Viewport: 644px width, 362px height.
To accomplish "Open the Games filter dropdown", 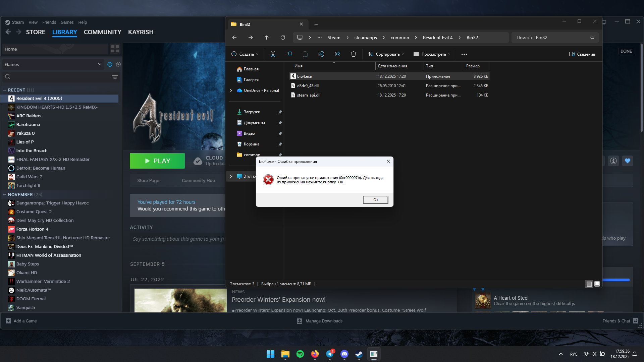I will point(54,64).
